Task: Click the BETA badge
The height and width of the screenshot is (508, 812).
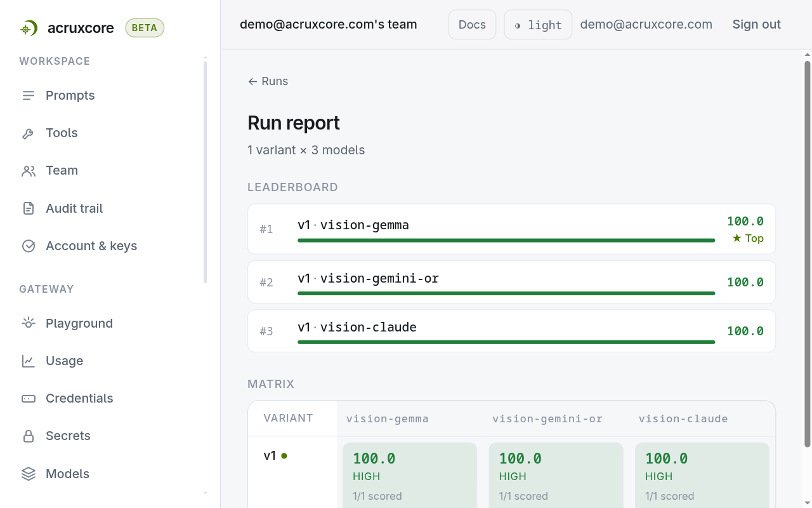Action: tap(145, 28)
